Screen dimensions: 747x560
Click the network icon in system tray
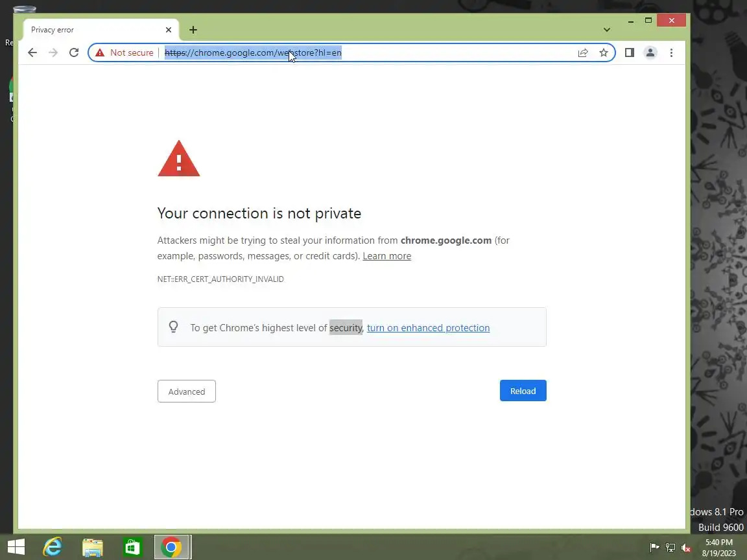click(x=670, y=547)
